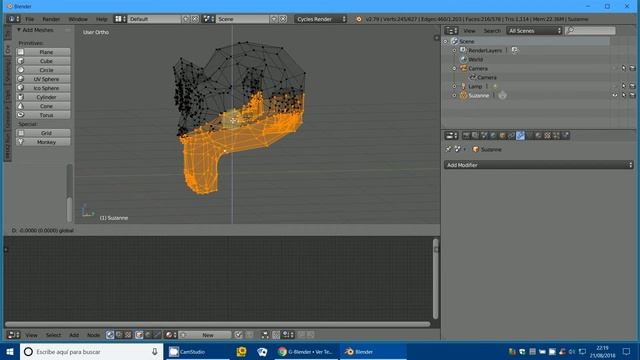
Task: Open properties editor type selector
Action: pyautogui.click(x=451, y=136)
